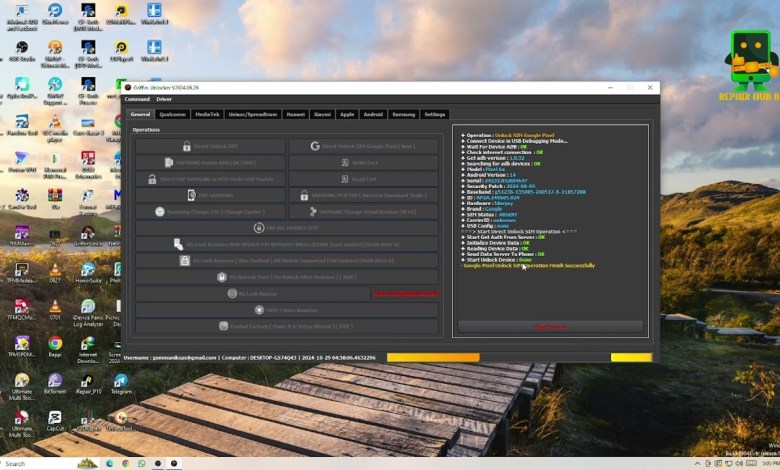Open the BitTorrent desktop icon
This screenshot has height=470, width=780.
pos(55,383)
